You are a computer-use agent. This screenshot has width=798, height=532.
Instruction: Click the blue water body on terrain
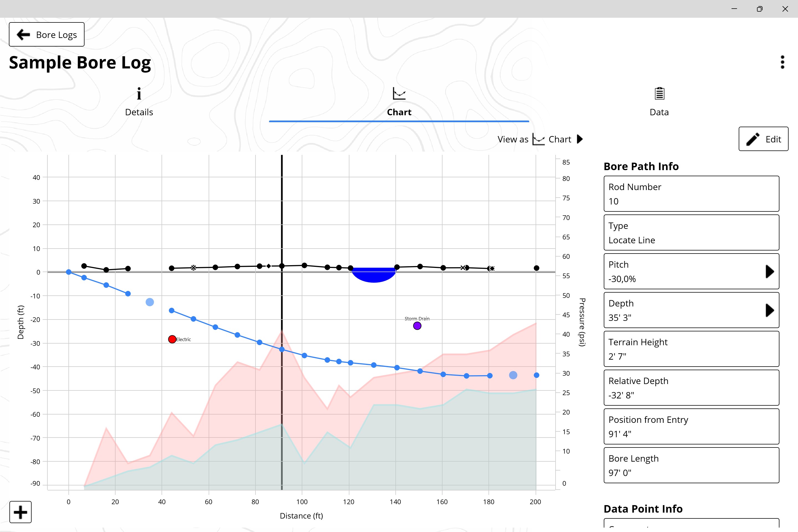[x=374, y=275]
